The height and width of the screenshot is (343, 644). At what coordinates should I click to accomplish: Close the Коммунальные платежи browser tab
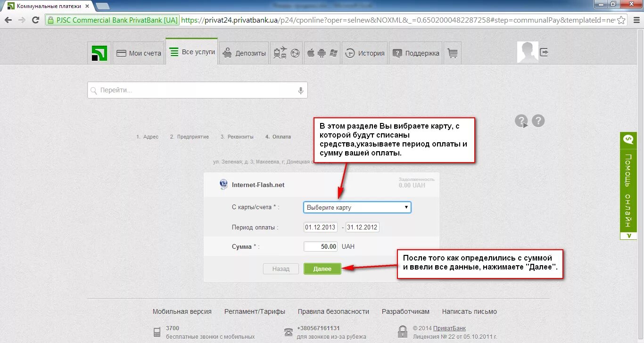pos(86,6)
